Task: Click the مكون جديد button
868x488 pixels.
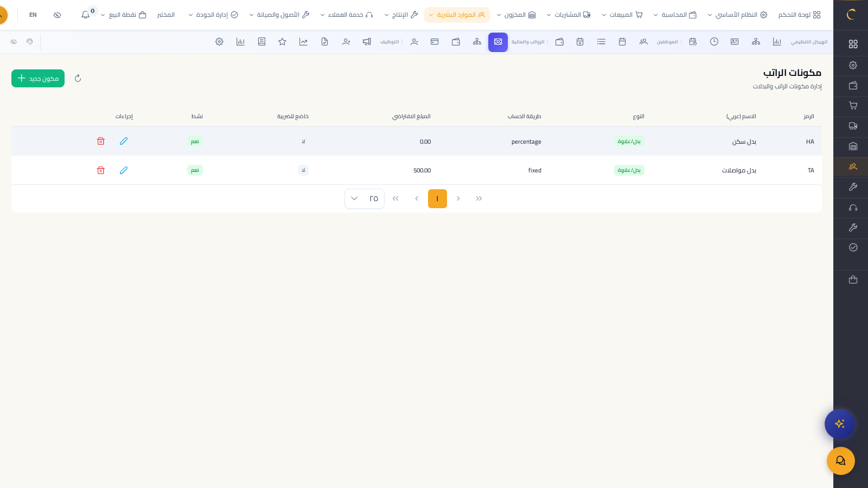Action: [x=38, y=79]
